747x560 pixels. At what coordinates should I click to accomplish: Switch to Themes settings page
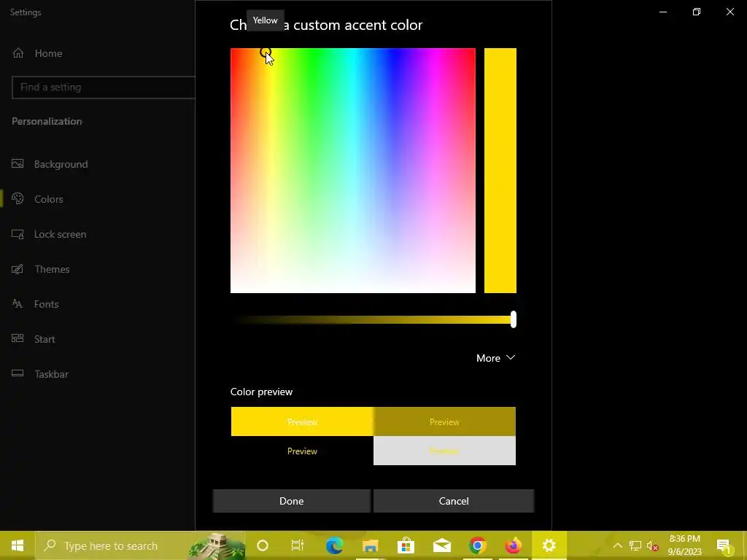(x=52, y=269)
